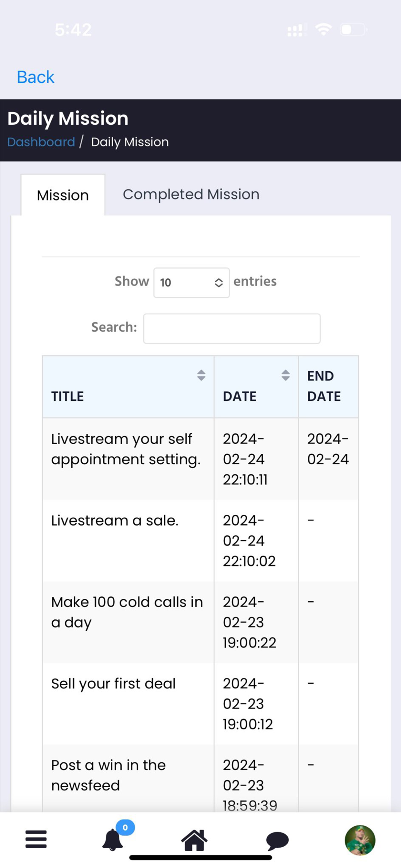The image size is (401, 868).
Task: Sort table by TITLE column arrows
Action: click(201, 375)
